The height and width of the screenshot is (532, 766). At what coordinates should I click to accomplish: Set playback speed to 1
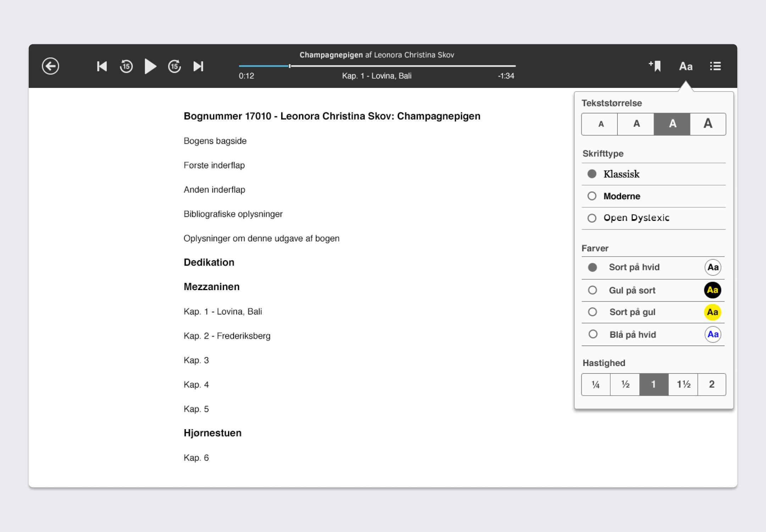654,384
